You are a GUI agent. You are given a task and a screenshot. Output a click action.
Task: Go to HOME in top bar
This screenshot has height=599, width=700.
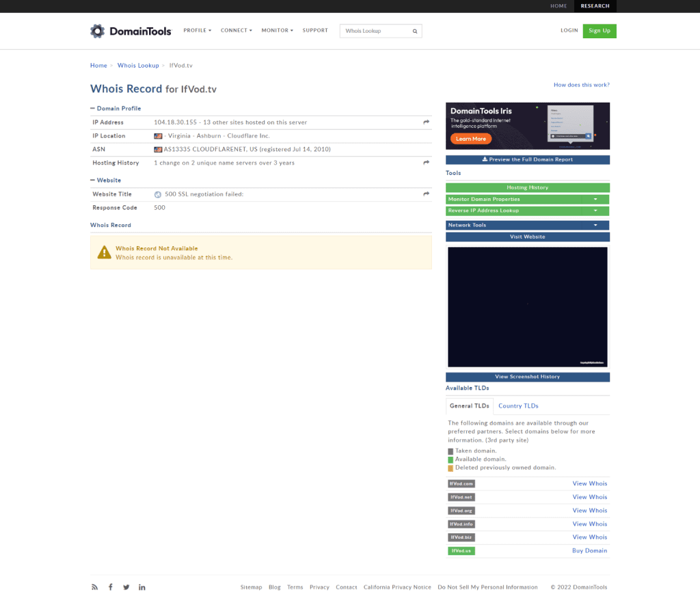coord(558,5)
